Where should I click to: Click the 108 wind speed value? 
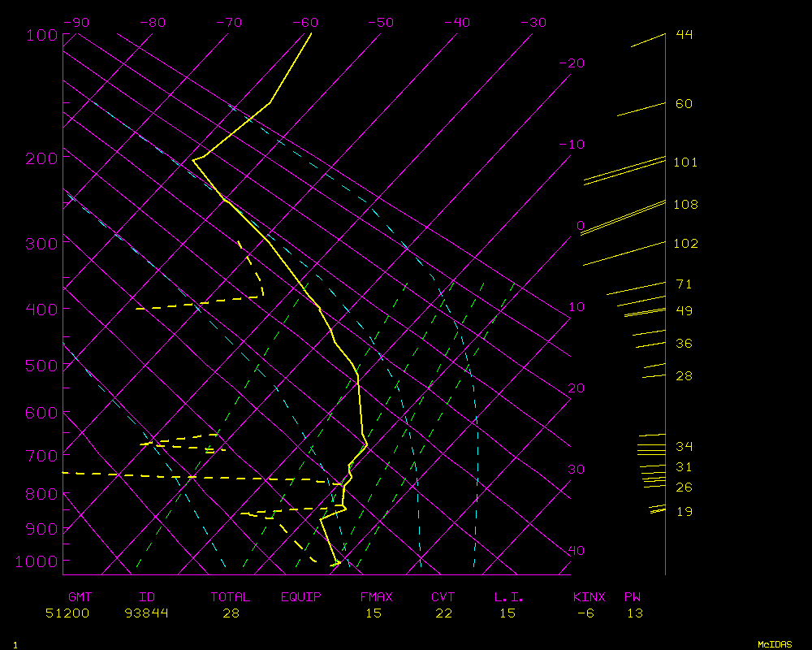tap(685, 205)
